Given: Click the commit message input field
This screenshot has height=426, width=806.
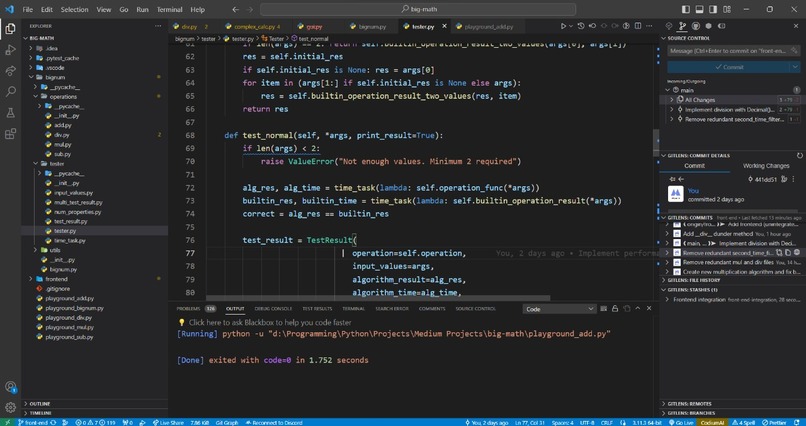Looking at the screenshot, I should [x=733, y=50].
